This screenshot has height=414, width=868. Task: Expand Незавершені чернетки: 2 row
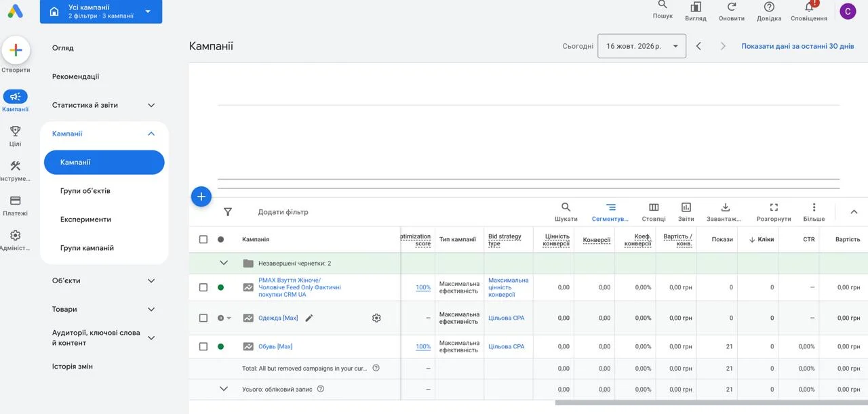pyautogui.click(x=224, y=263)
